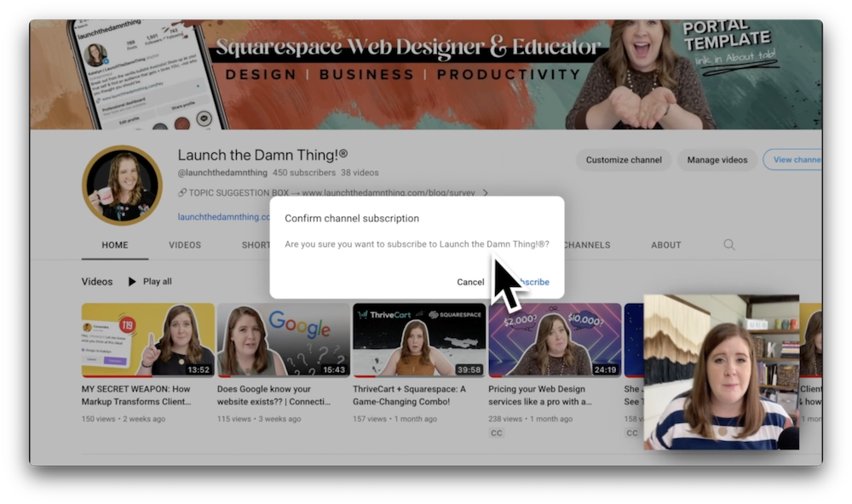This screenshot has height=504, width=852.
Task: Click the link icon before TOPIC SUGGESTION BOX
Action: click(182, 192)
